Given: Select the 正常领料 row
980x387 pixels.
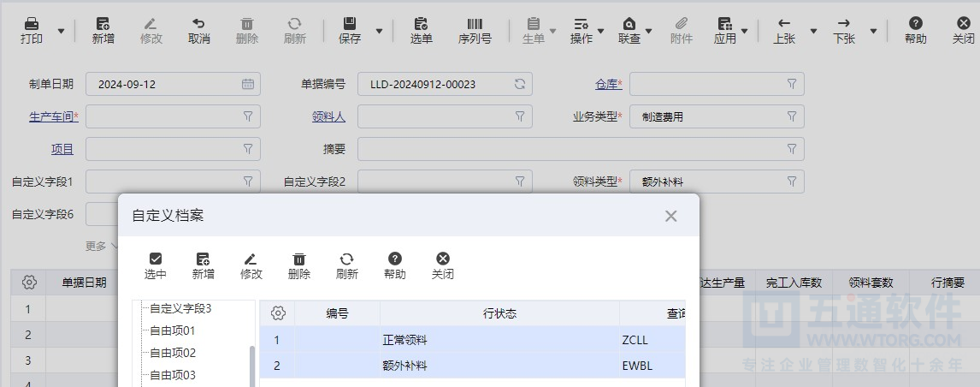Looking at the screenshot, I should [x=473, y=340].
